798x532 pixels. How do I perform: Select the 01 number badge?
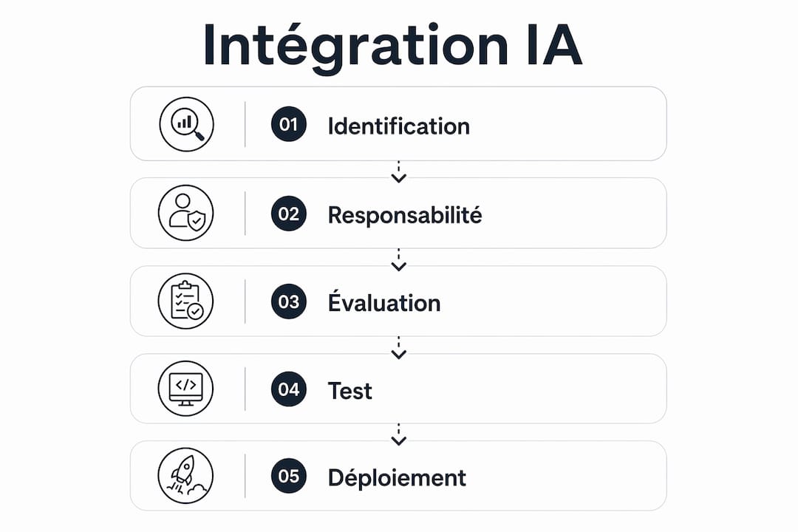pyautogui.click(x=289, y=124)
